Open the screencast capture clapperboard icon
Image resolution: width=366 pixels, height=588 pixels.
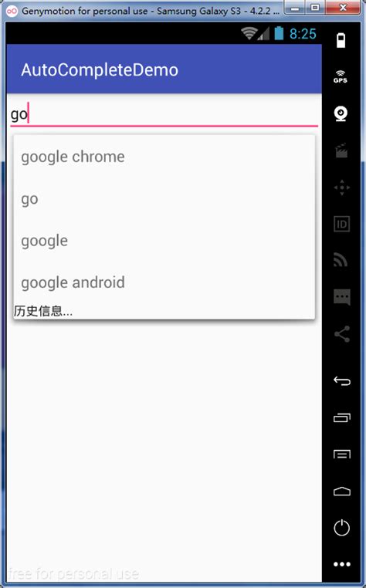coord(341,150)
